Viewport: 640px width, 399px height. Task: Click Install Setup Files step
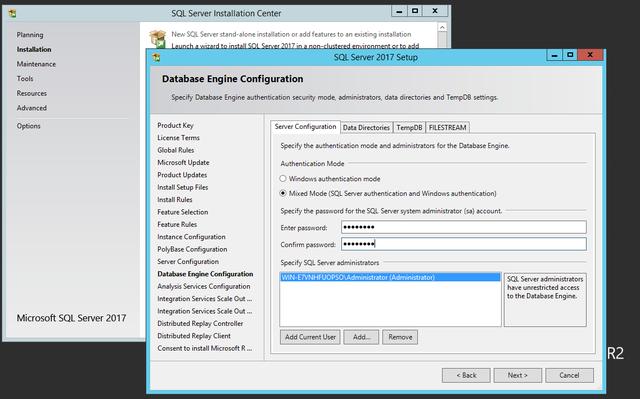pos(182,187)
